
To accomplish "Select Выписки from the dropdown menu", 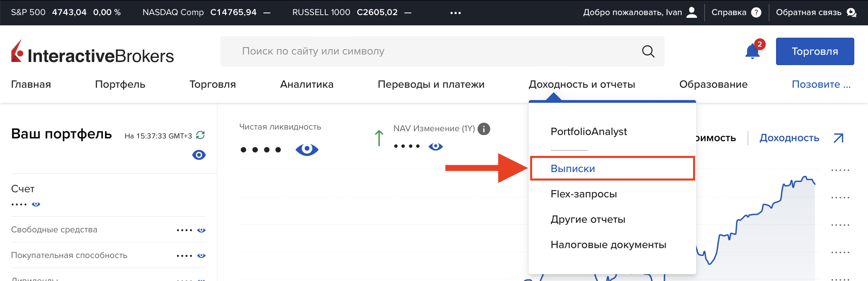I will coord(573,169).
